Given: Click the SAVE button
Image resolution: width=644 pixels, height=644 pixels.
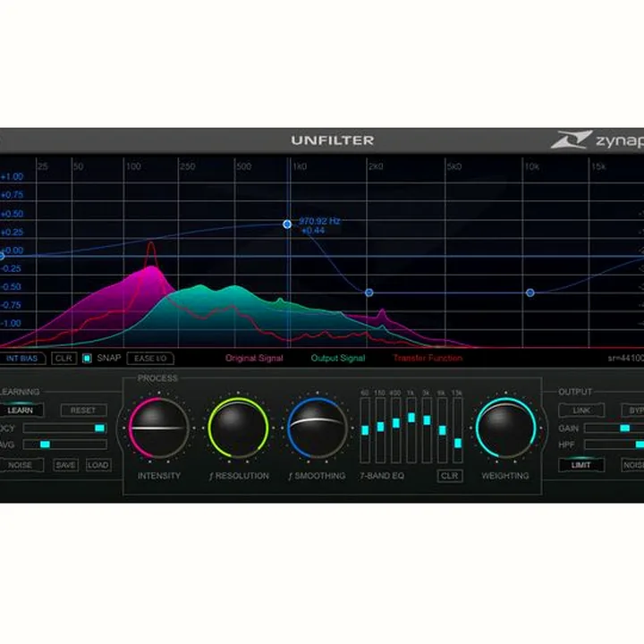Looking at the screenshot, I should coord(65,465).
